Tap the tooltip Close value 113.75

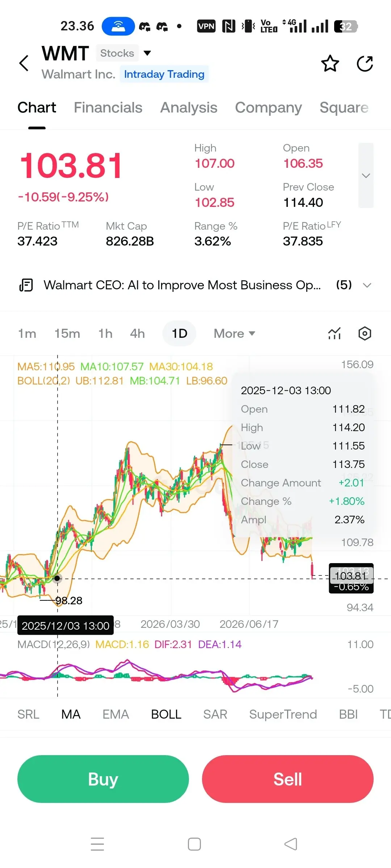[349, 464]
